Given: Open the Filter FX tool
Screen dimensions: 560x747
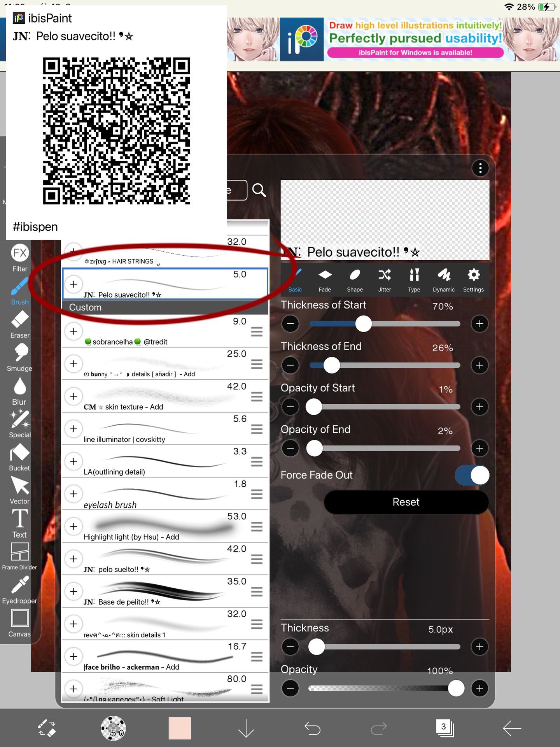Looking at the screenshot, I should (x=19, y=258).
